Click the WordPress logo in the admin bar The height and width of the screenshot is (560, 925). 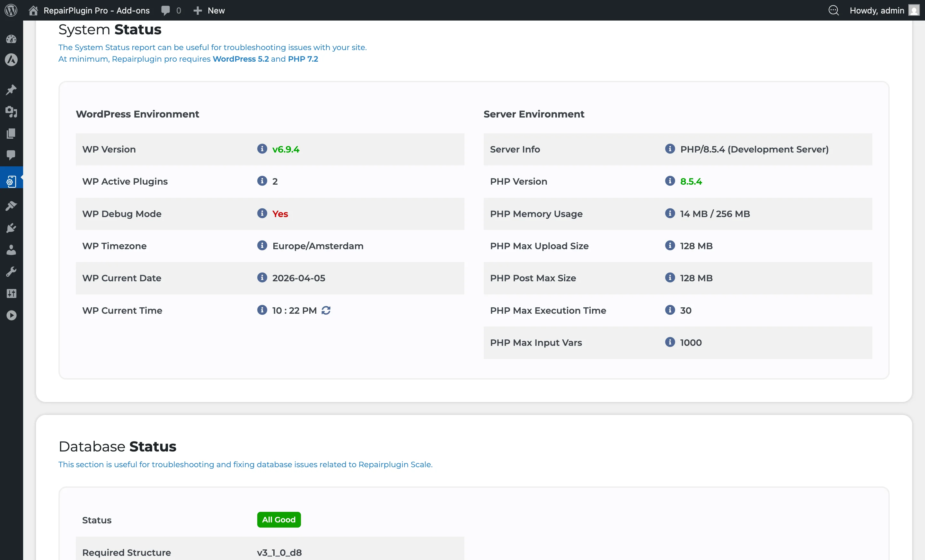point(11,10)
